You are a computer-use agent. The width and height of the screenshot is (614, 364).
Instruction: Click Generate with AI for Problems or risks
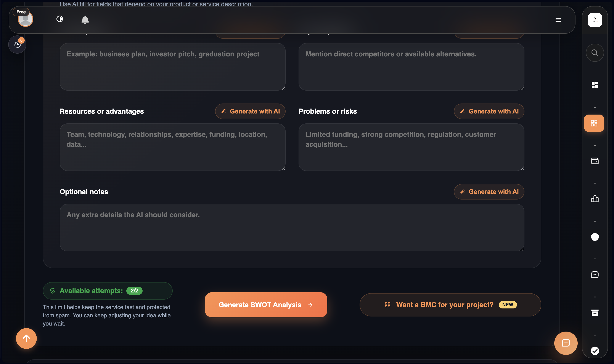pos(489,111)
